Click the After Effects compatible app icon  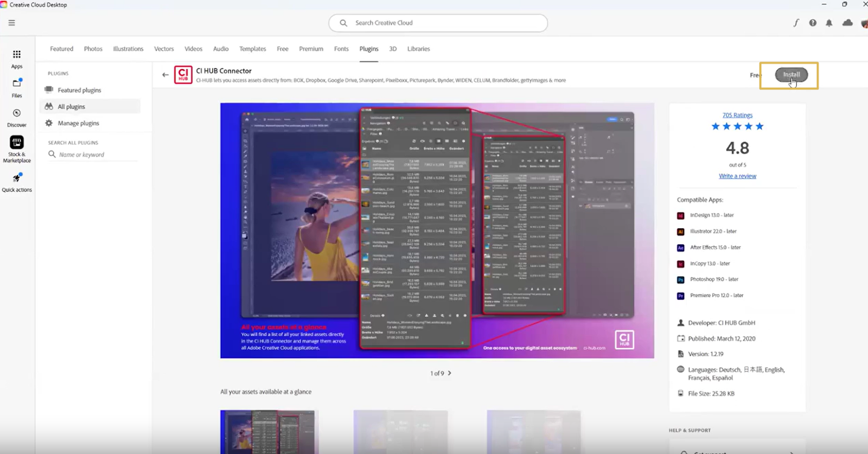point(681,248)
